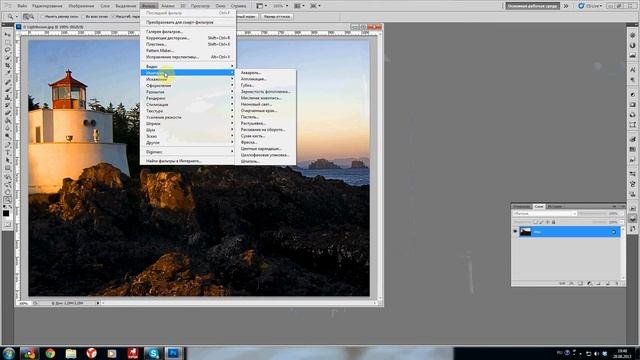Screen dimensions: 640x360
Task: Select the Quick Selection tool
Action: [7, 57]
